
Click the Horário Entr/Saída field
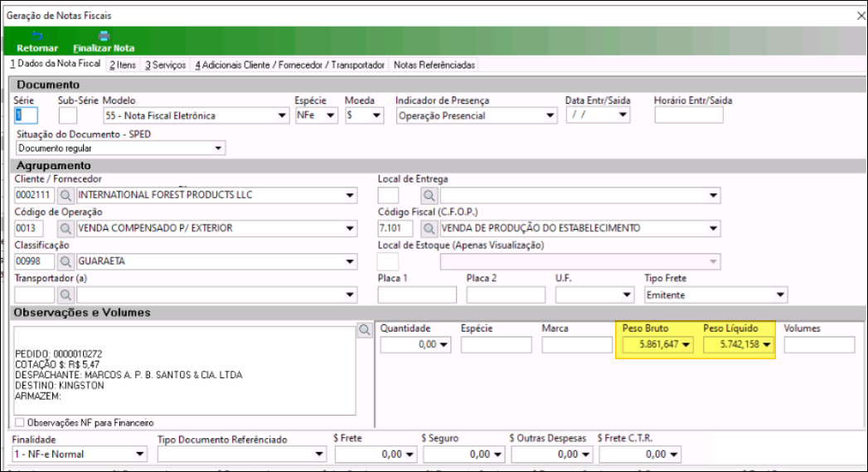(x=689, y=114)
